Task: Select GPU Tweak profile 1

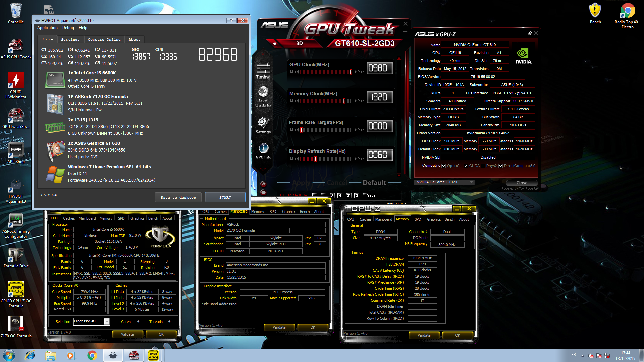Action: coord(315,195)
